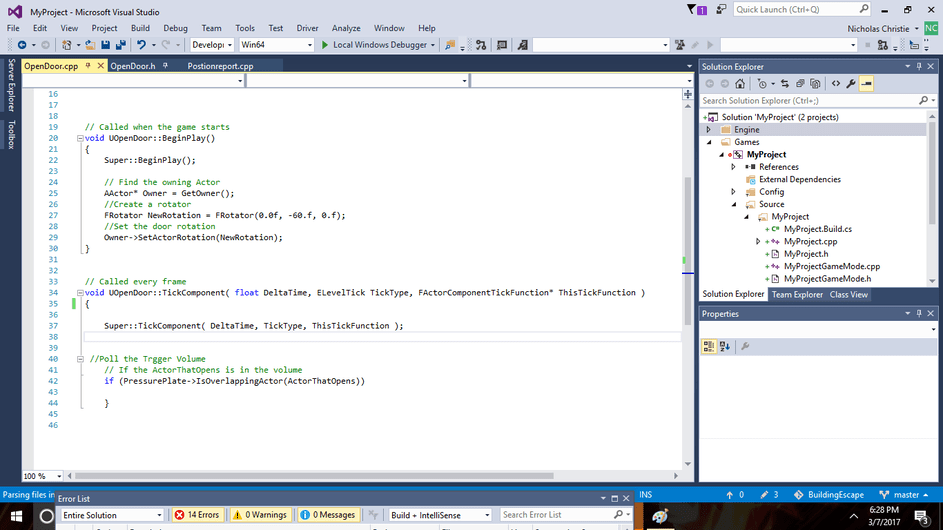This screenshot has height=530, width=943.
Task: Click the notifications flag icon in title bar
Action: click(x=696, y=10)
